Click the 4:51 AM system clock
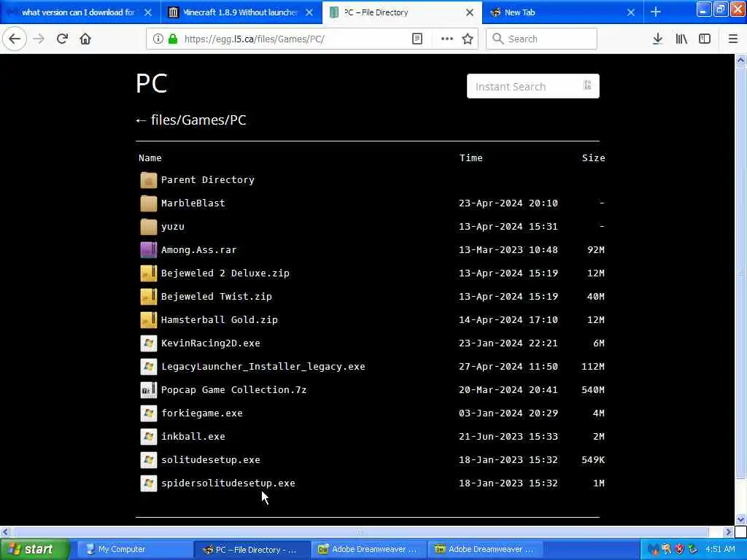The width and height of the screenshot is (747, 560). (720, 550)
